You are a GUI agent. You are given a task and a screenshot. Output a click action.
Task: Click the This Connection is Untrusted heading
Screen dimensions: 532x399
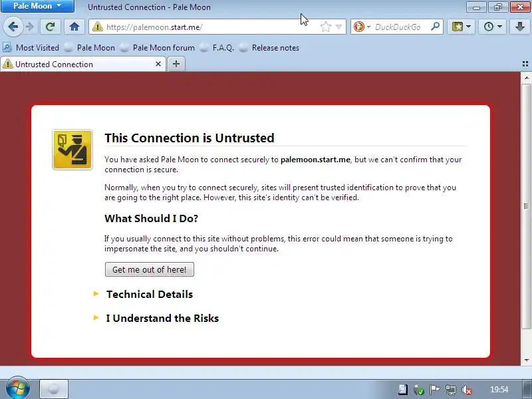coord(190,138)
